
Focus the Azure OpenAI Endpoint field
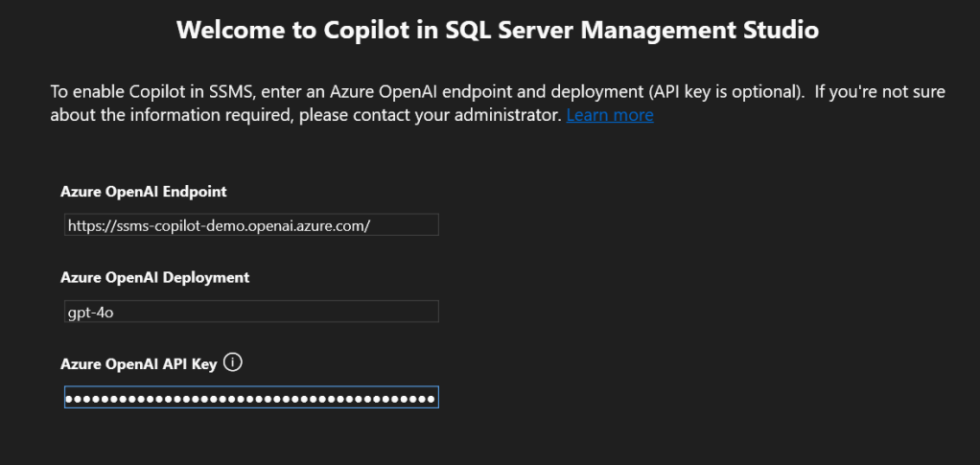251,224
